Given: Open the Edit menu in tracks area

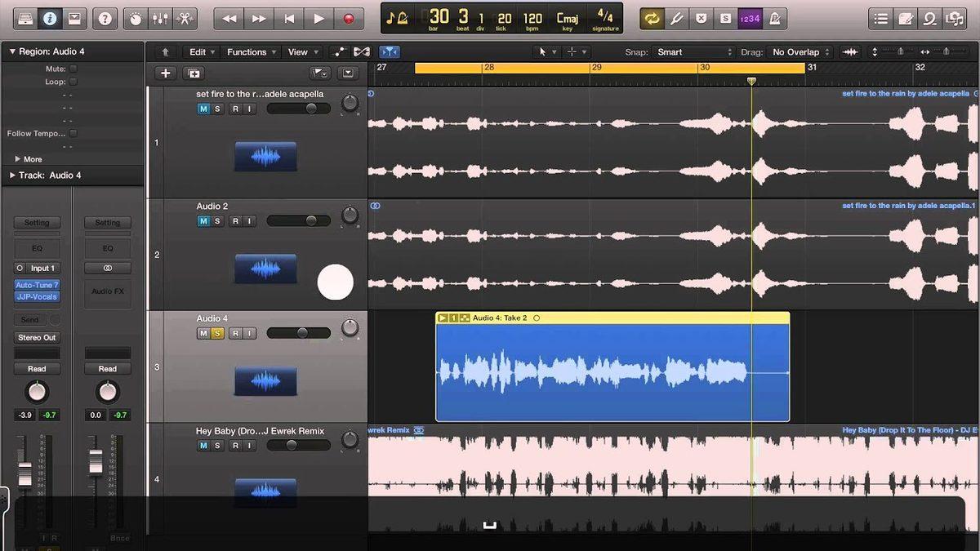Looking at the screenshot, I should click(201, 52).
